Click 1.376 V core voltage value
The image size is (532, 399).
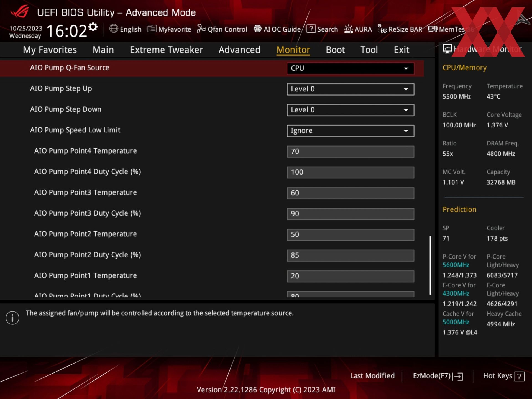[x=497, y=125]
